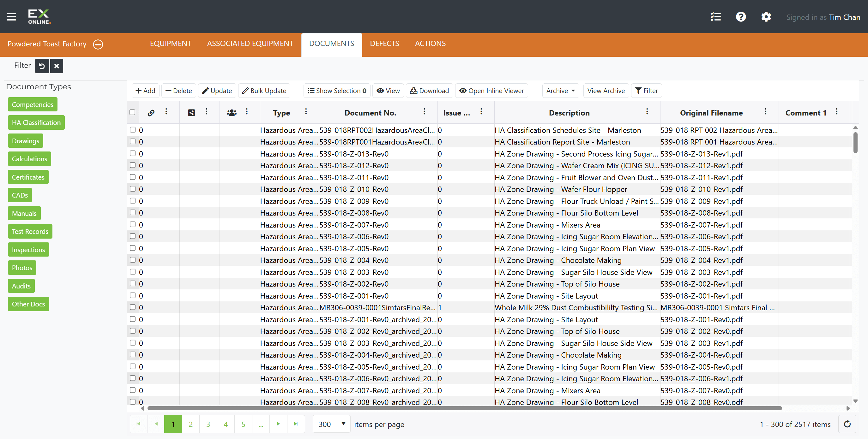Image resolution: width=868 pixels, height=439 pixels.
Task: Refresh the grid with the reload icon
Action: [847, 424]
